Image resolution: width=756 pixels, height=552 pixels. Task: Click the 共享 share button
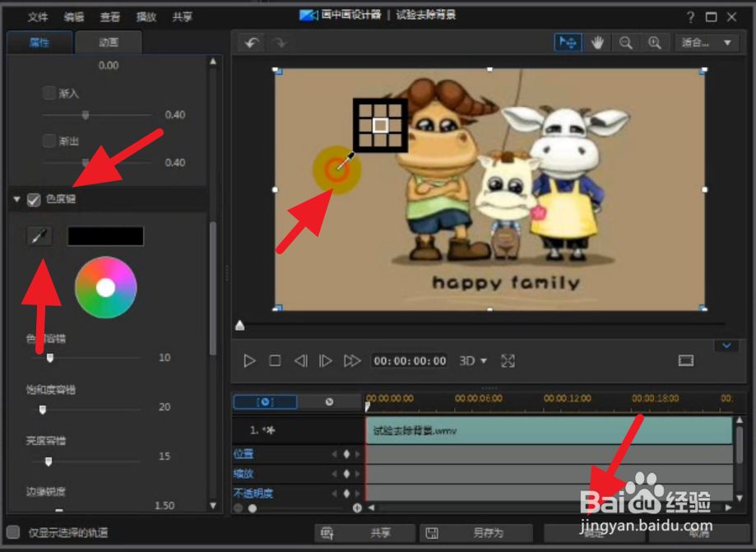(x=365, y=533)
